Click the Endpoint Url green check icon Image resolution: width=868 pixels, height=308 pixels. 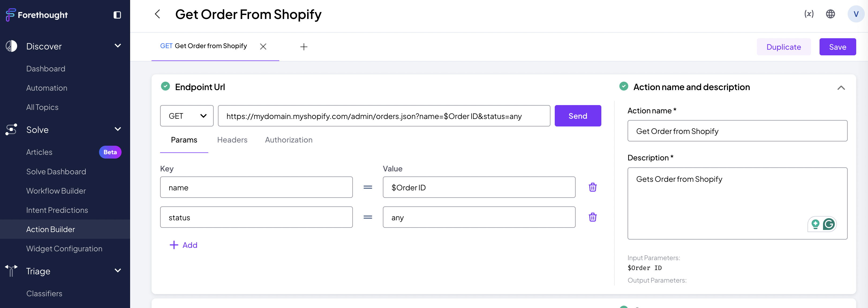click(165, 87)
